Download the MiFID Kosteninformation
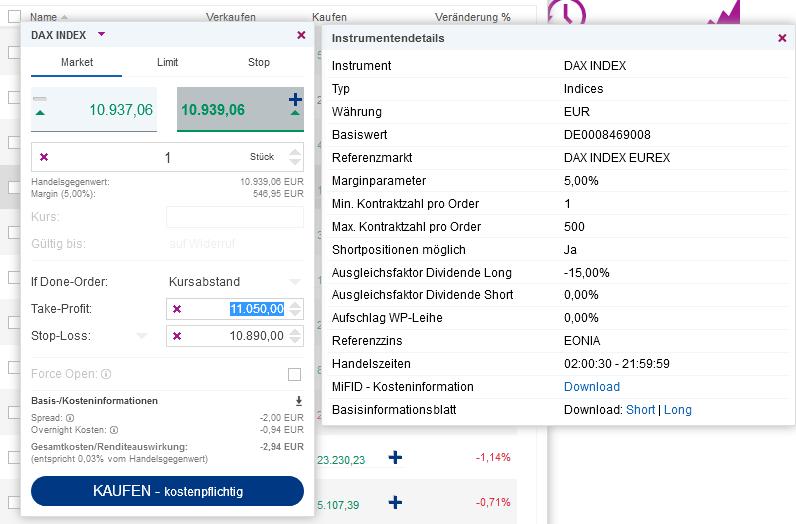Viewport: 796px width, 524px height. [x=592, y=387]
